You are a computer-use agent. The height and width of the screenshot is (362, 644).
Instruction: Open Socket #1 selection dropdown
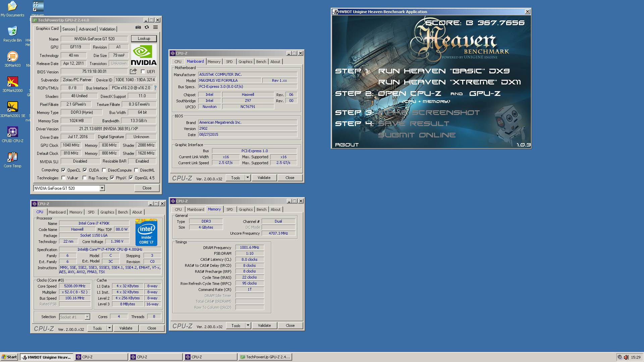click(x=74, y=317)
